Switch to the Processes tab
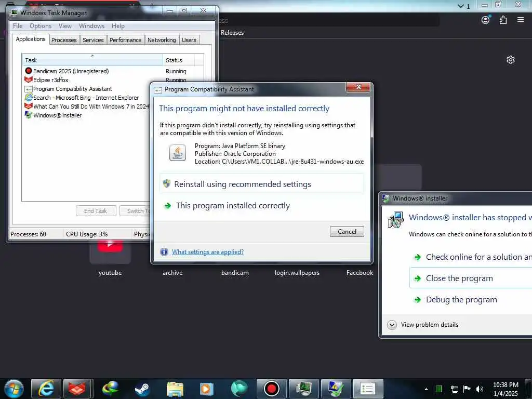Image resolution: width=532 pixels, height=399 pixels. 64,40
